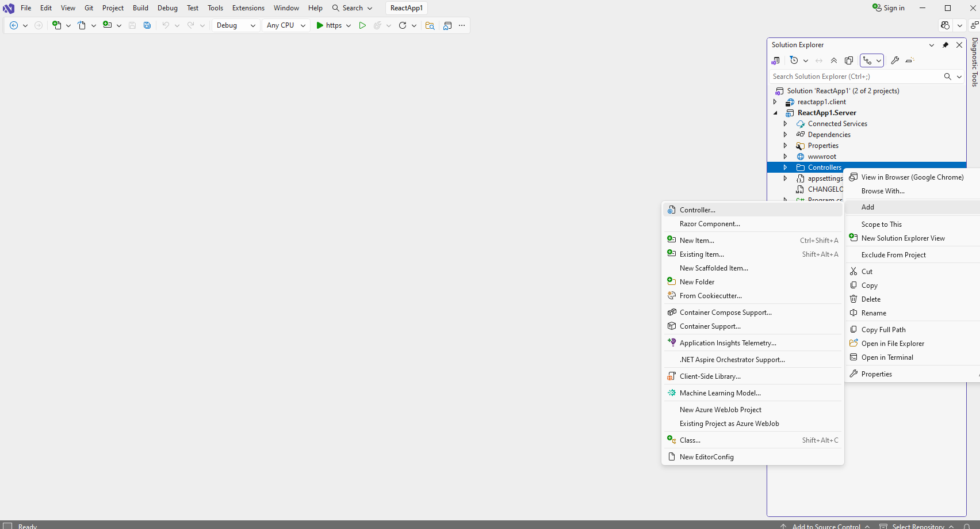Toggle Solution Explorer auto-hide pin
980x529 pixels.
click(x=945, y=45)
